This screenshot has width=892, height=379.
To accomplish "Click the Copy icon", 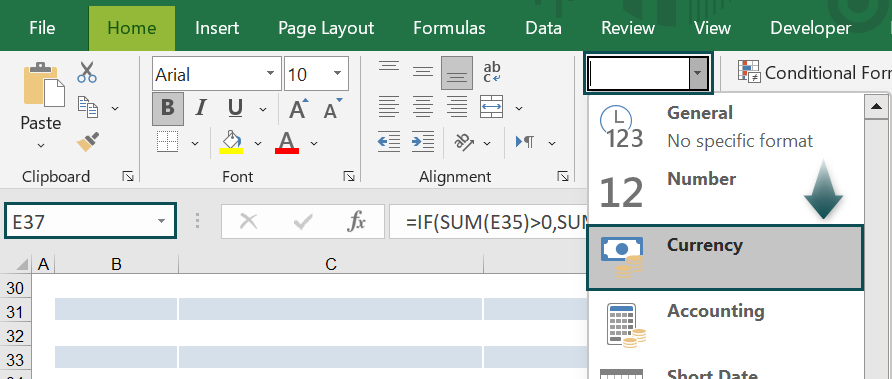I will click(88, 107).
